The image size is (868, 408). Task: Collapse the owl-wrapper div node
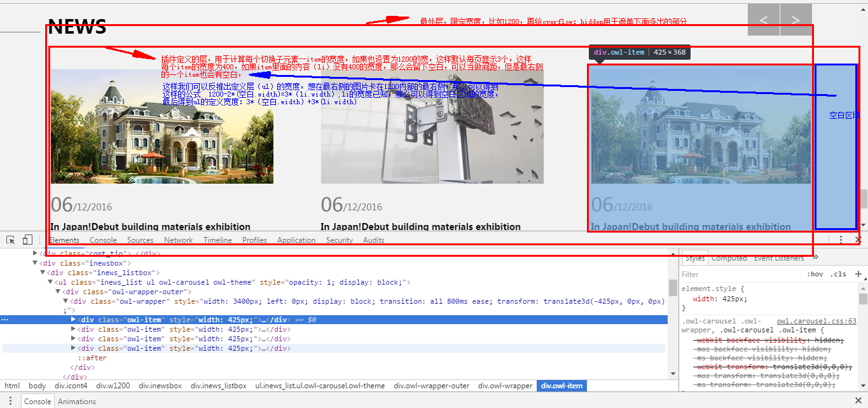click(x=65, y=301)
